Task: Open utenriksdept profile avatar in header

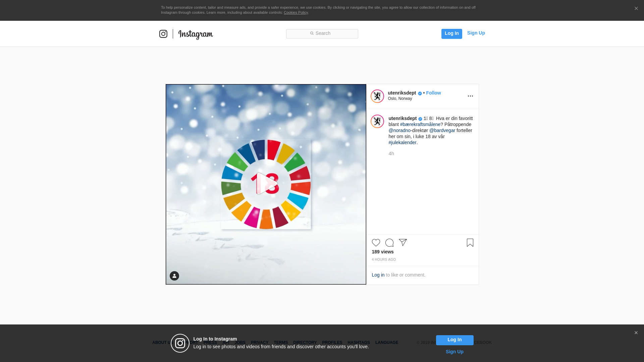Action: [377, 96]
